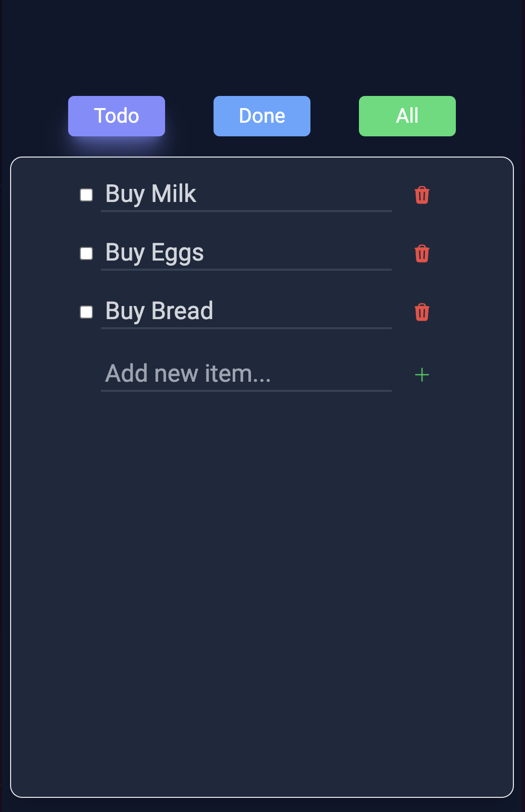Check off the Buy Bread item
Image resolution: width=525 pixels, height=812 pixels.
(x=86, y=312)
